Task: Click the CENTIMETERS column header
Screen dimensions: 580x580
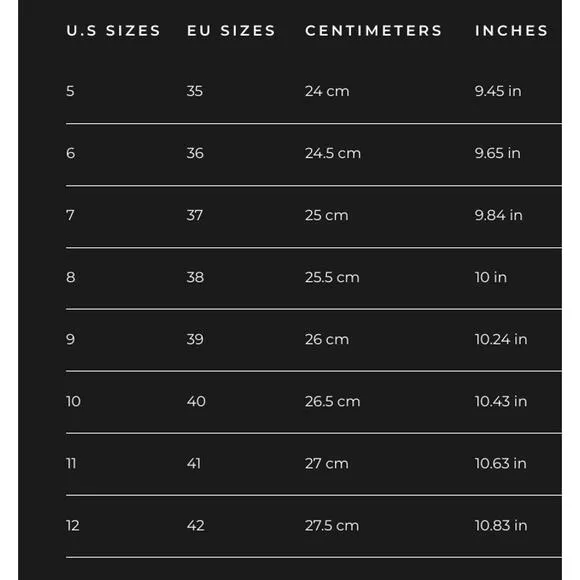Action: click(374, 31)
